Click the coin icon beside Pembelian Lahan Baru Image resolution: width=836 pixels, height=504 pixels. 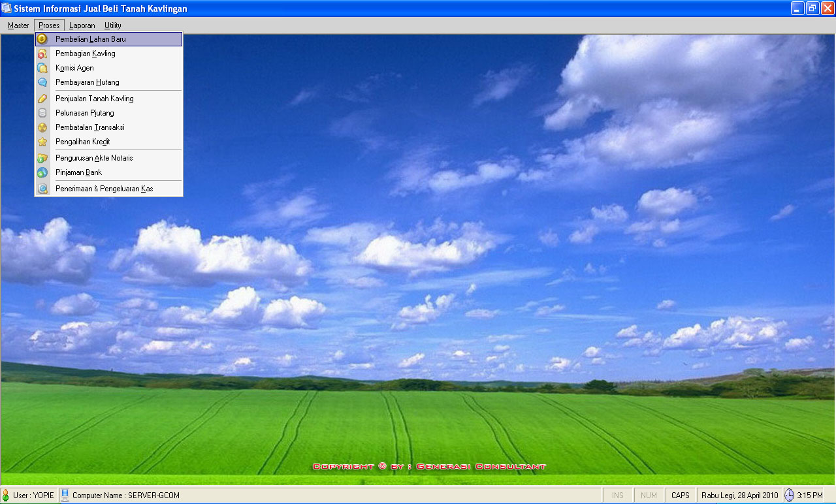(42, 39)
